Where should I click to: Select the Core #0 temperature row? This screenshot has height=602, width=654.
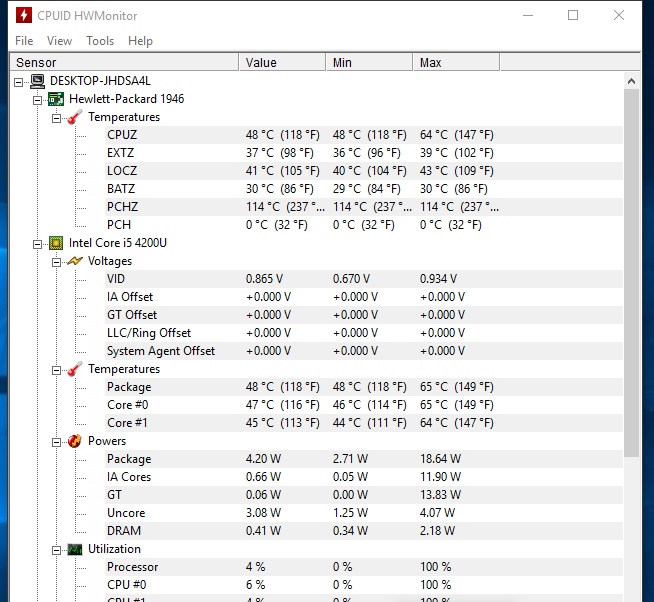[364, 405]
